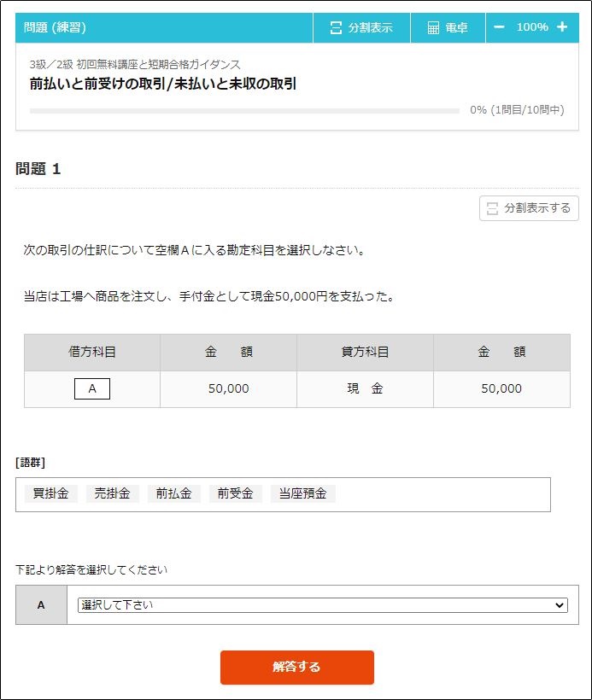The height and width of the screenshot is (700, 592).
Task: Click the 分割表示する button icon
Action: coord(492,208)
